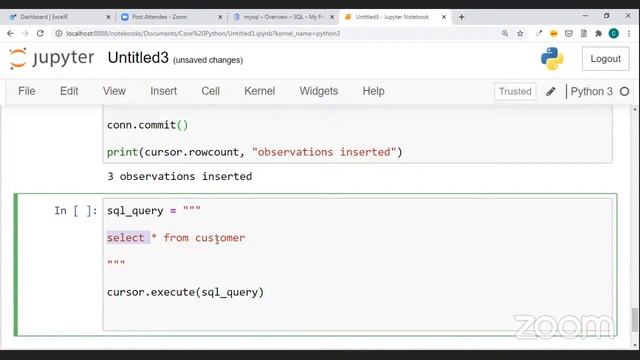Click the conn.commit() line
This screenshot has width=640, height=360.
point(147,125)
